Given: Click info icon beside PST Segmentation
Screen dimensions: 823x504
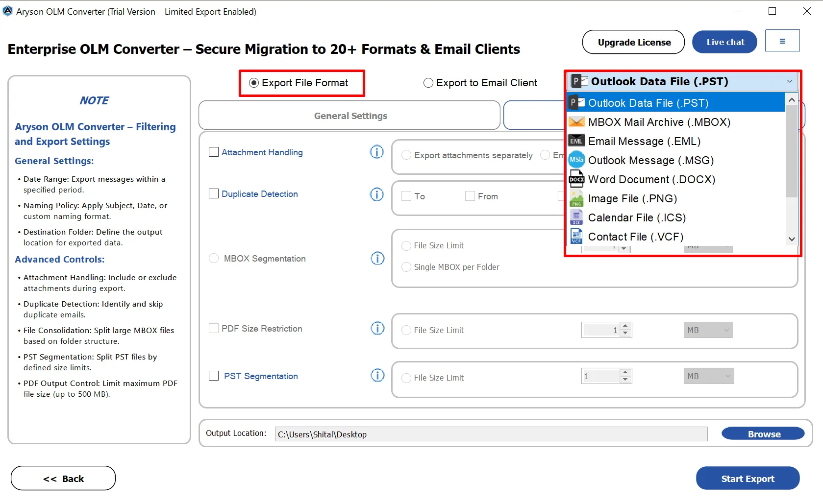Looking at the screenshot, I should [377, 376].
